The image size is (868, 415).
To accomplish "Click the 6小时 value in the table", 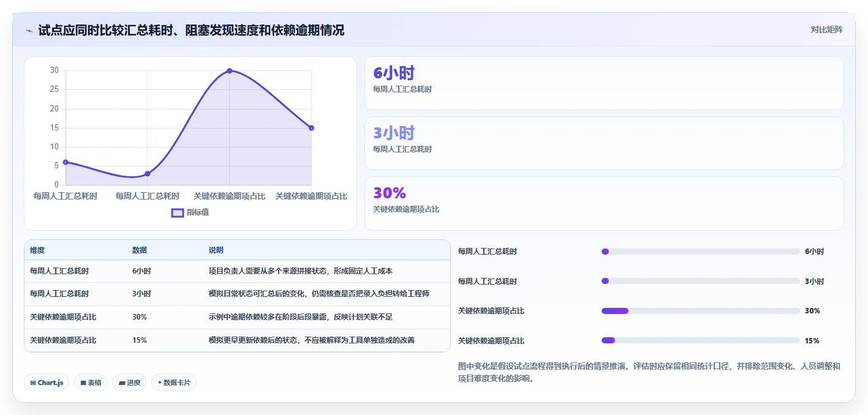I will 142,271.
